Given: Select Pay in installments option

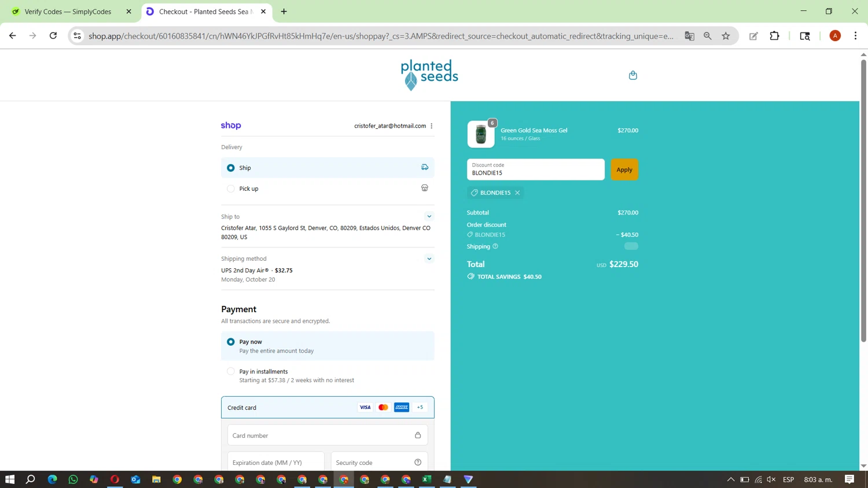Looking at the screenshot, I should coord(328,375).
